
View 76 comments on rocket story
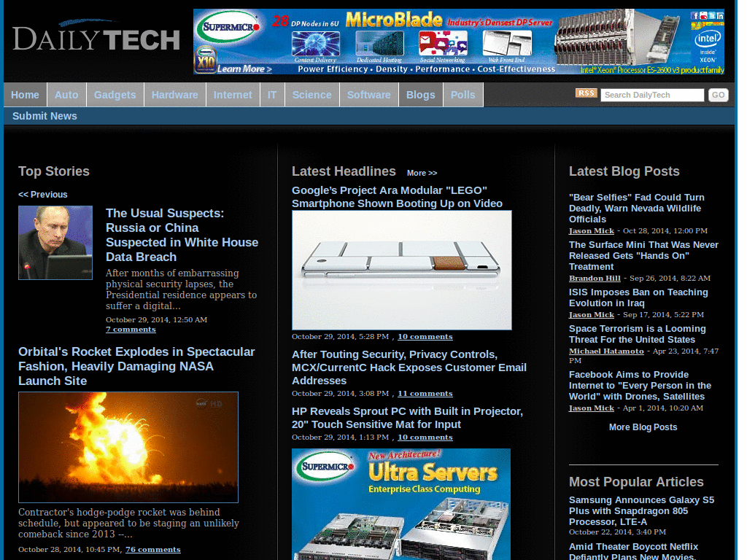153,549
